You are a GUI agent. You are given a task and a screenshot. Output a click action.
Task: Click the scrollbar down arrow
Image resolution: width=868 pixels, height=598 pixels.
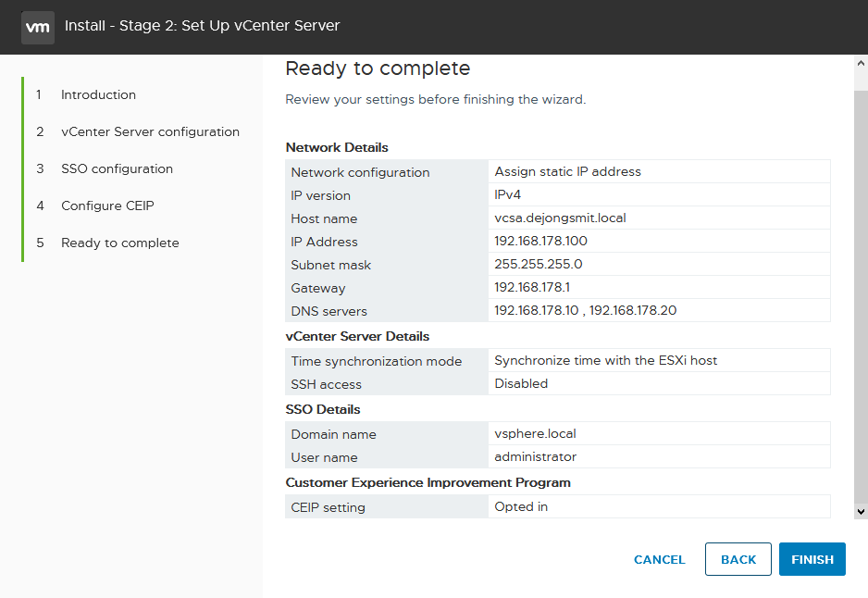coord(861,512)
